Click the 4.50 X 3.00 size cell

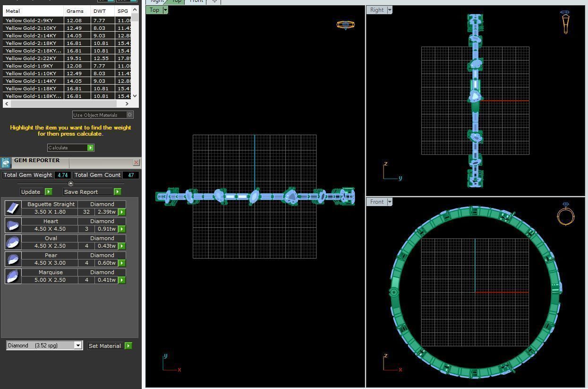(51, 263)
